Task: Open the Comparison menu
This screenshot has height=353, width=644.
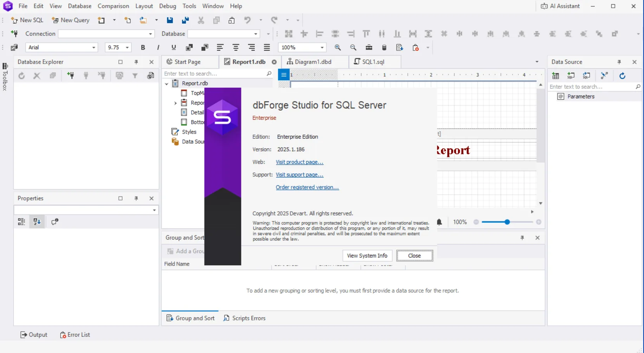Action: pos(113,6)
